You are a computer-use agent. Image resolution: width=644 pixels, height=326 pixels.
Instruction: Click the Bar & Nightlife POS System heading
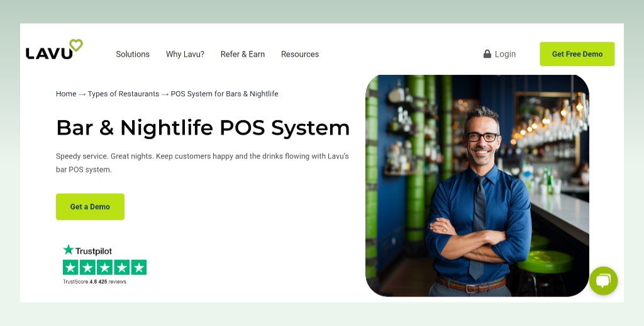tap(203, 127)
